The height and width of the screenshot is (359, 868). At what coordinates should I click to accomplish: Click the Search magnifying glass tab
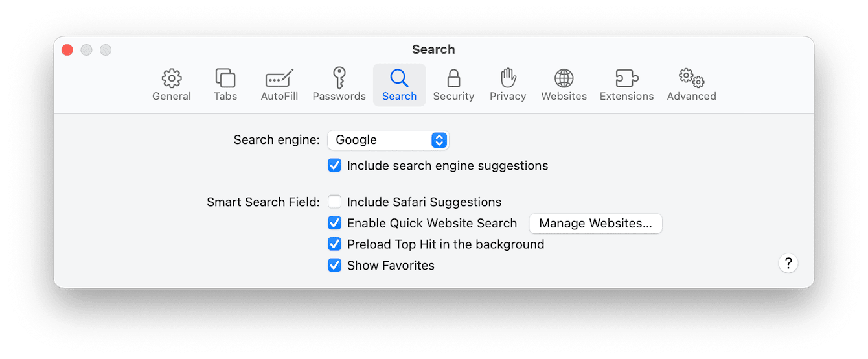pyautogui.click(x=399, y=85)
